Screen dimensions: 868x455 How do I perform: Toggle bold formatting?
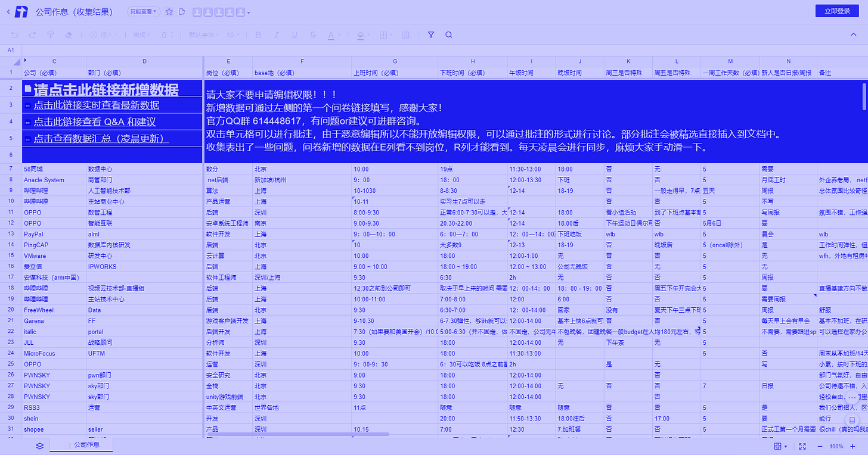tap(258, 35)
